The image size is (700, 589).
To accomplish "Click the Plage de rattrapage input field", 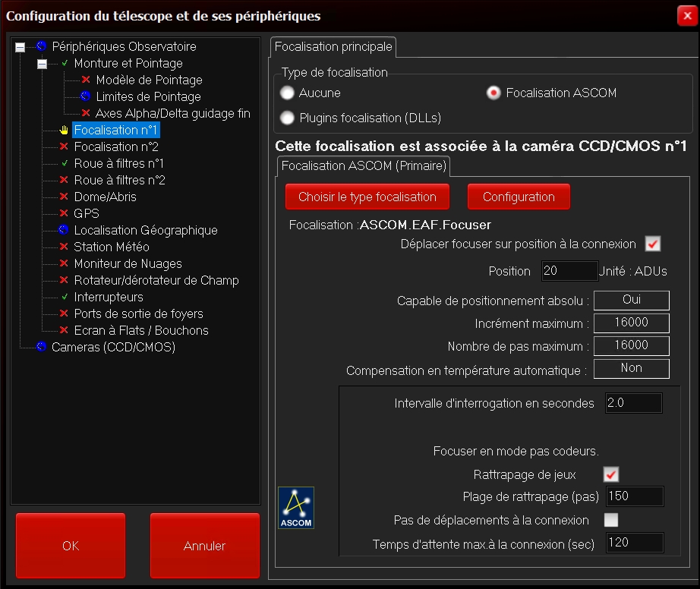I will tap(634, 497).
